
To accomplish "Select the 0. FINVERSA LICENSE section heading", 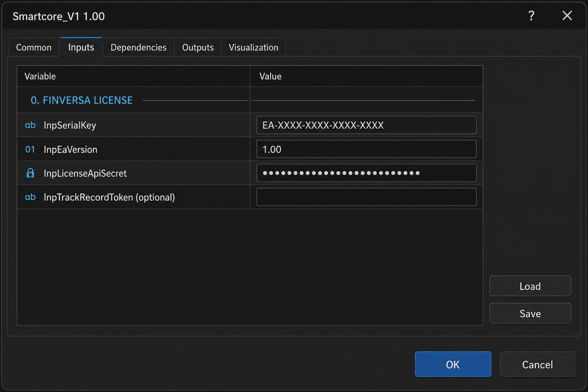I will [x=82, y=100].
